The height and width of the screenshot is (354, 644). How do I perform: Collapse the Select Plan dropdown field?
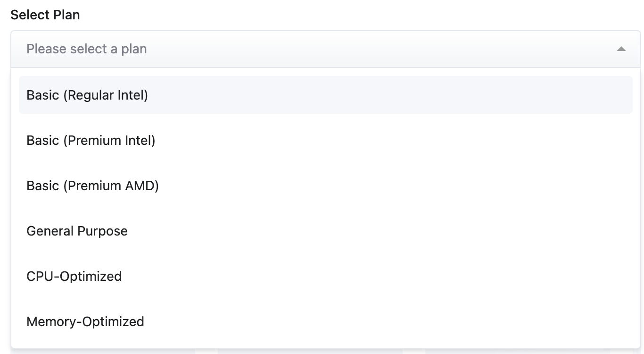(621, 49)
